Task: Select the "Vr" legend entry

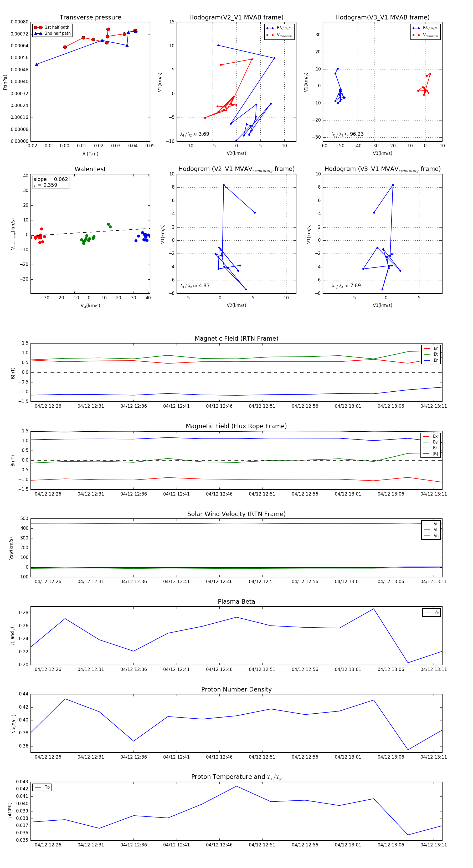Action: [x=431, y=524]
